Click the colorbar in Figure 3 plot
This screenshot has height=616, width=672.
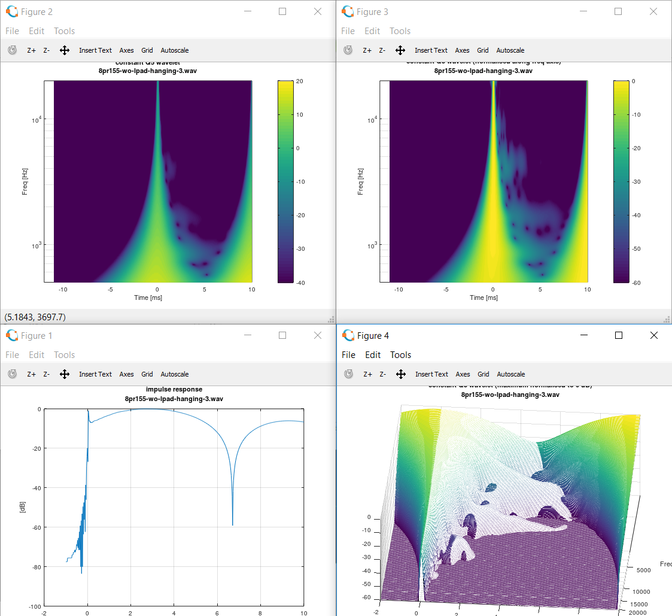621,181
